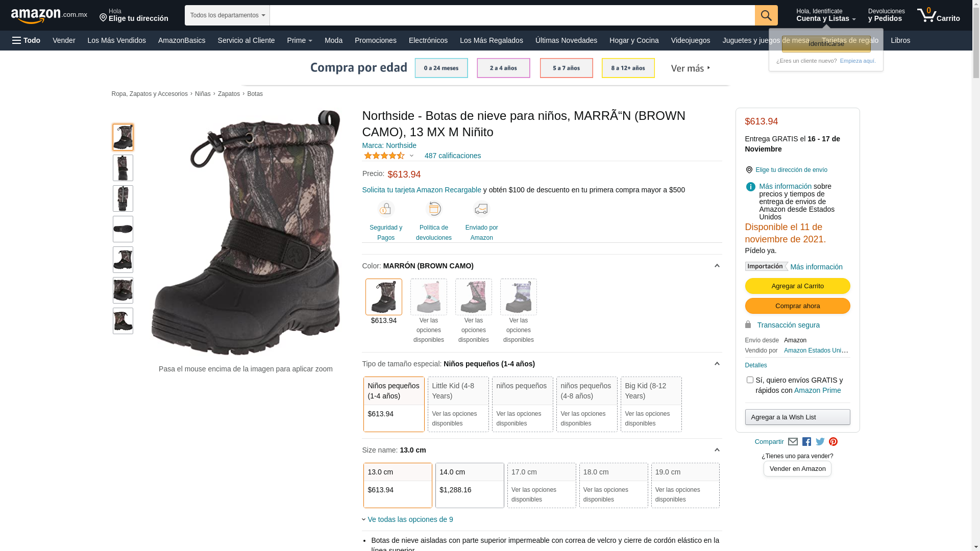Open the Videojuegos navigation item
The image size is (980, 551).
pyautogui.click(x=690, y=40)
